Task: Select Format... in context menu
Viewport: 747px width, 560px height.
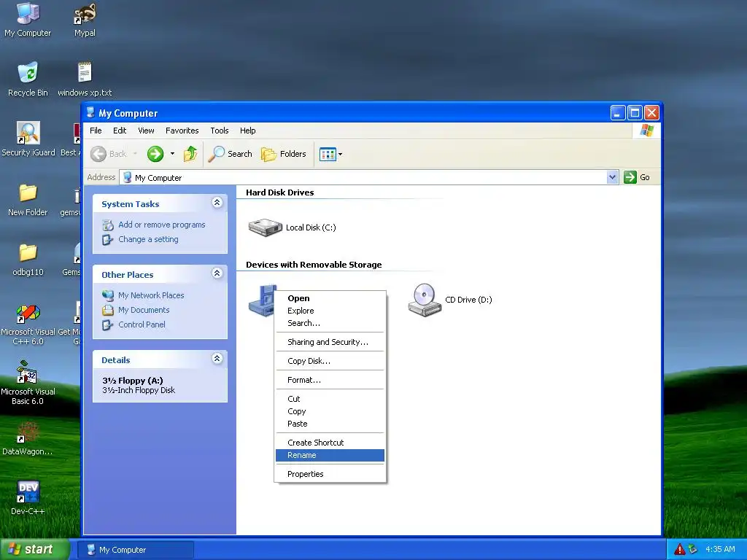Action: click(x=330, y=380)
